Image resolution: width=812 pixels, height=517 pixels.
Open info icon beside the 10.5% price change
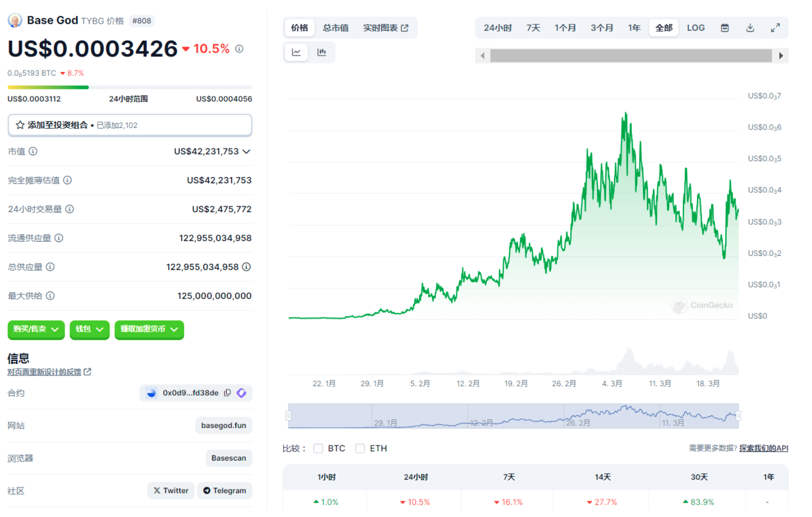(239, 49)
